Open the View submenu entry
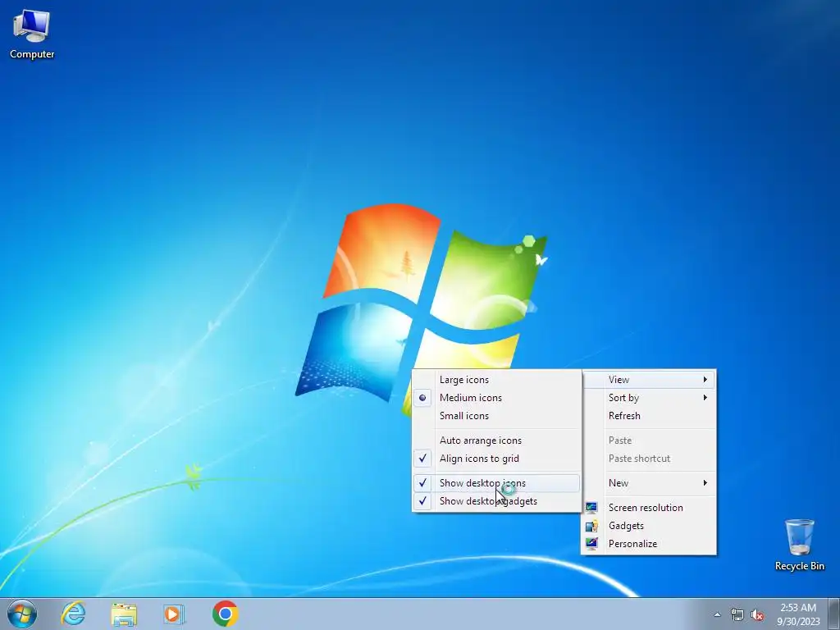The height and width of the screenshot is (630, 840). pyautogui.click(x=649, y=380)
